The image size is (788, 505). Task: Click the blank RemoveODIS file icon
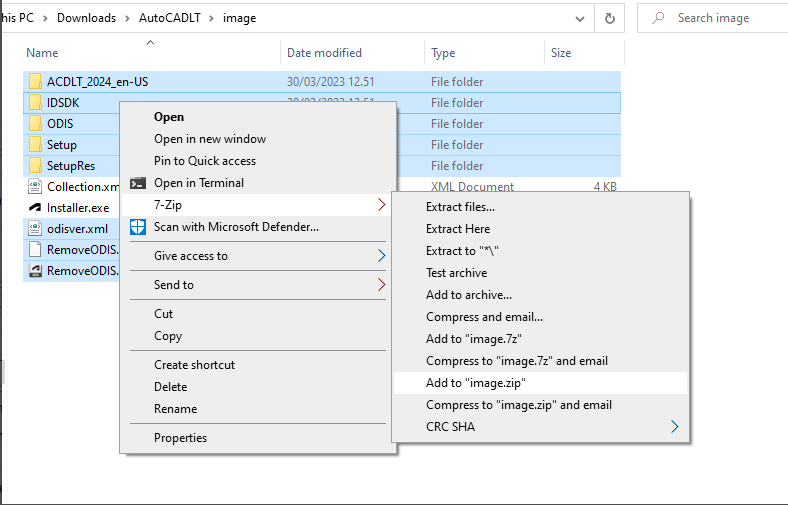[35, 250]
